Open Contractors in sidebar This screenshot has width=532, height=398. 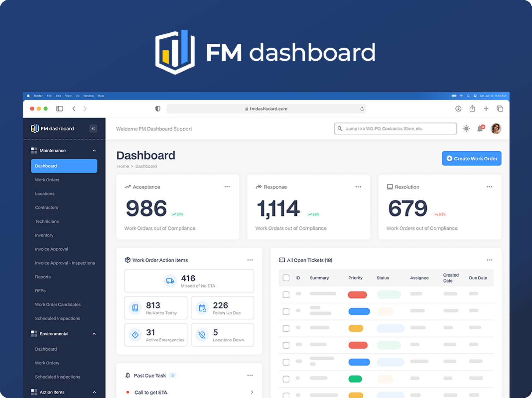[x=47, y=207]
